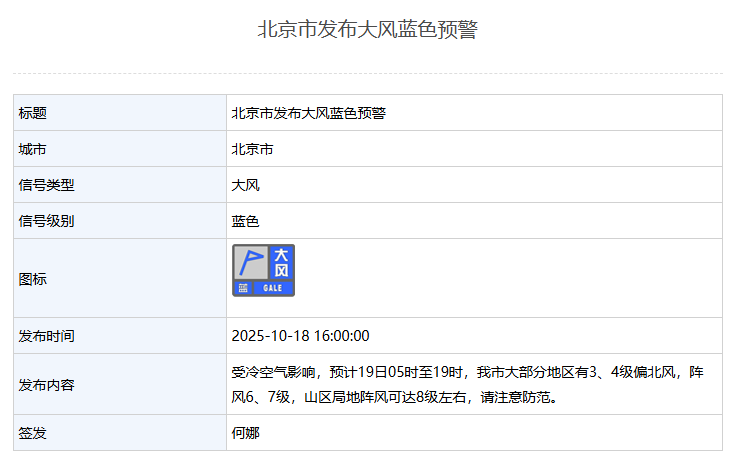Click white 大风 characters in the warning icon
This screenshot has height=455, width=730.
pos(281,263)
